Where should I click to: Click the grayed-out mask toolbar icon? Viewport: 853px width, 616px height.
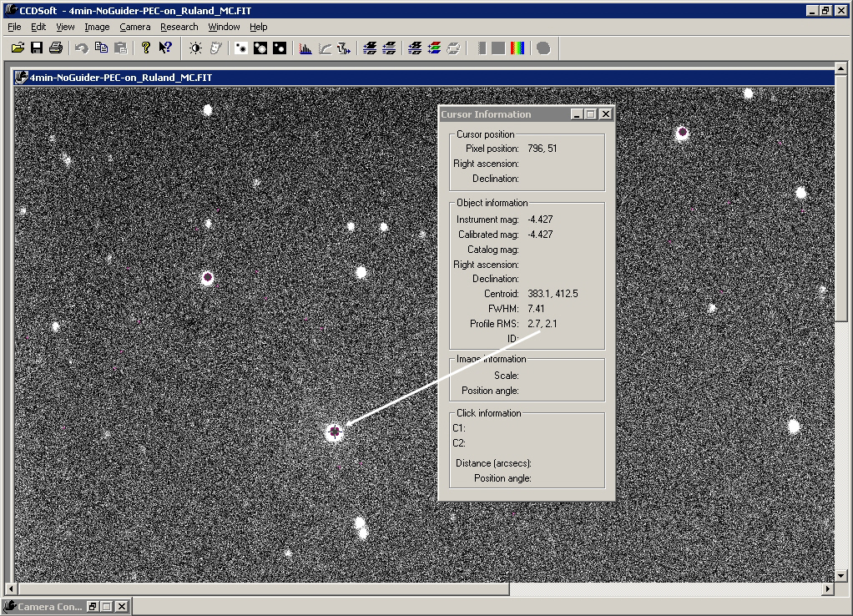pyautogui.click(x=215, y=48)
